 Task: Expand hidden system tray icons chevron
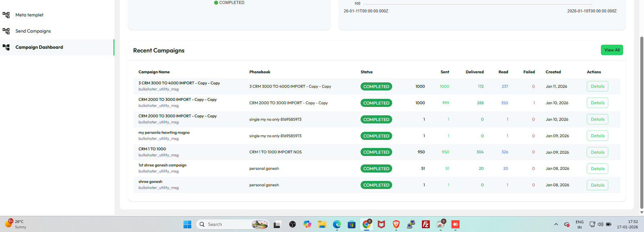click(x=556, y=224)
